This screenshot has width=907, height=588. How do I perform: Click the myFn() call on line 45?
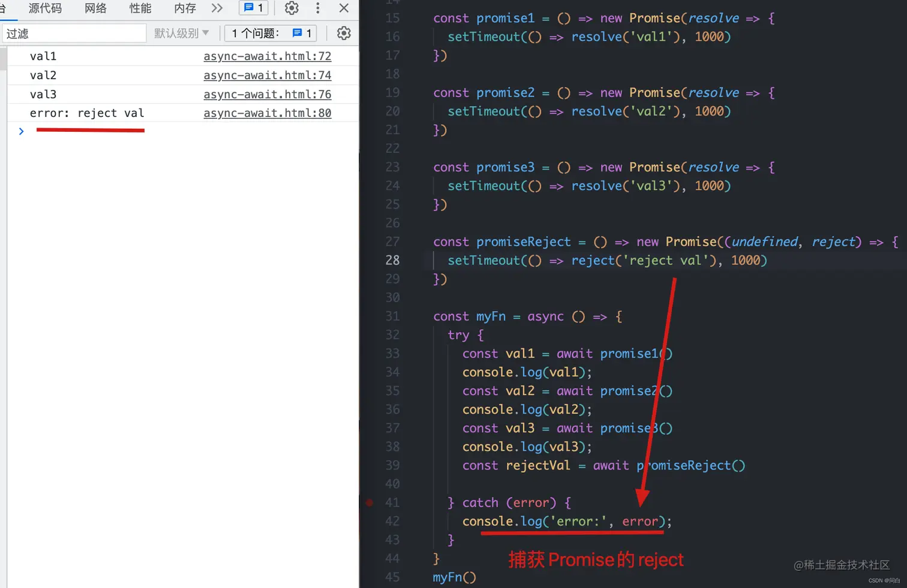pos(455,577)
